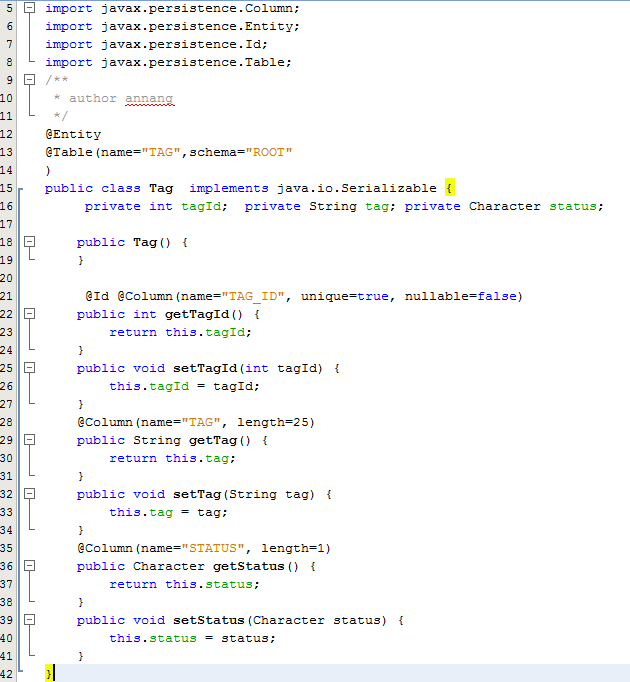Click 'length=25' in the TAG column annotation

pyautogui.click(x=273, y=422)
